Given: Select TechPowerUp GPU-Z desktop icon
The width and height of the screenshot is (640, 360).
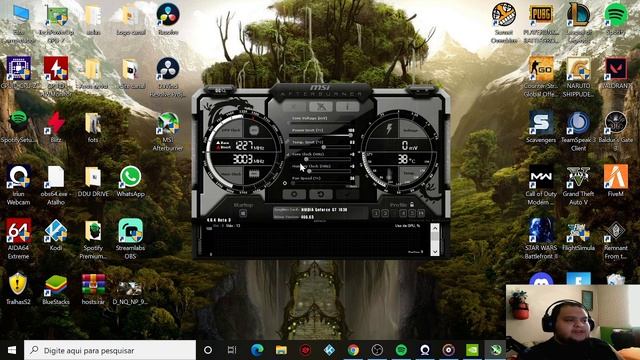Looking at the screenshot, I should pyautogui.click(x=56, y=23).
